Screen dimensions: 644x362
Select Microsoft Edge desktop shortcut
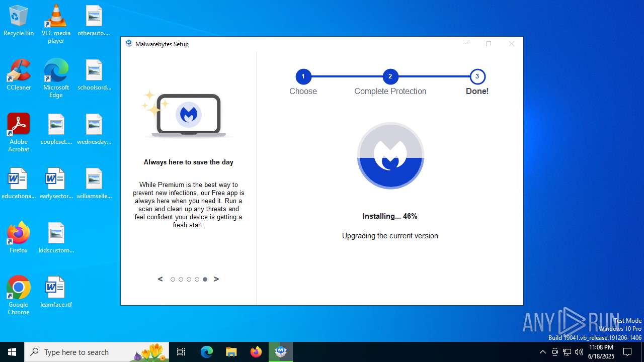tap(56, 78)
